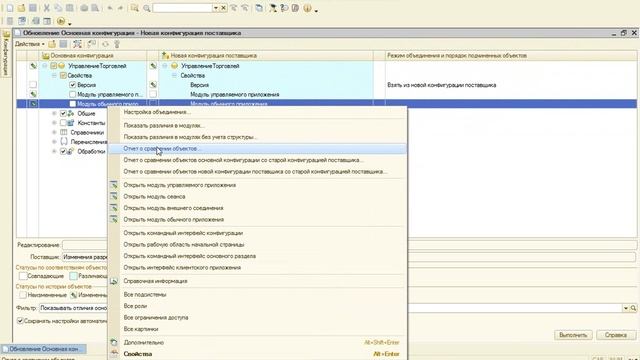The image size is (640, 360).
Task: Expand the Обработки tree node
Action: pos(54,151)
